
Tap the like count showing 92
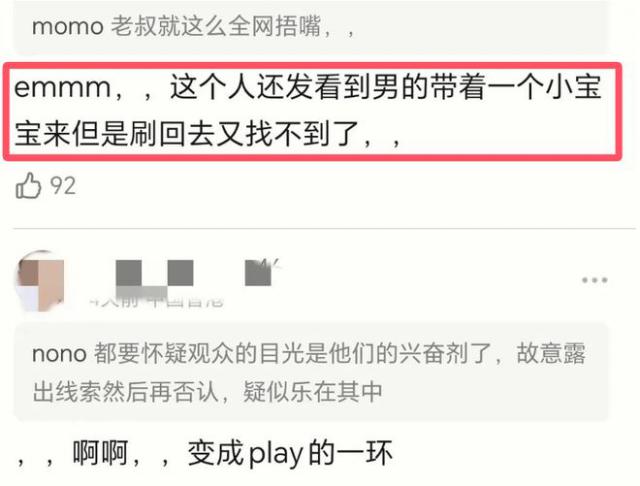(63, 186)
